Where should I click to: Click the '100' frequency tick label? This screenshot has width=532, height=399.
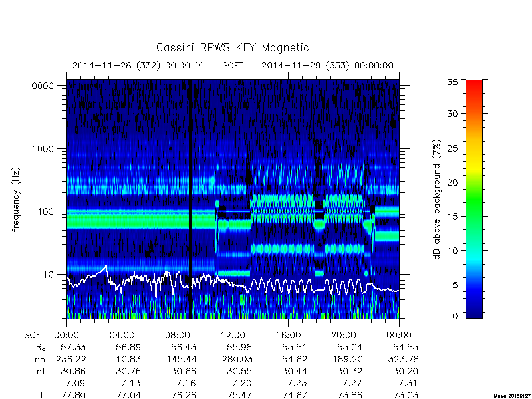click(x=46, y=211)
